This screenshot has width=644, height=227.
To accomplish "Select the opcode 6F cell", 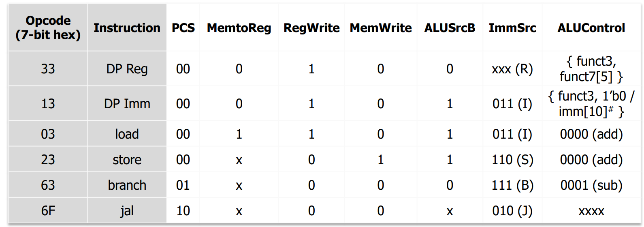I will [48, 211].
